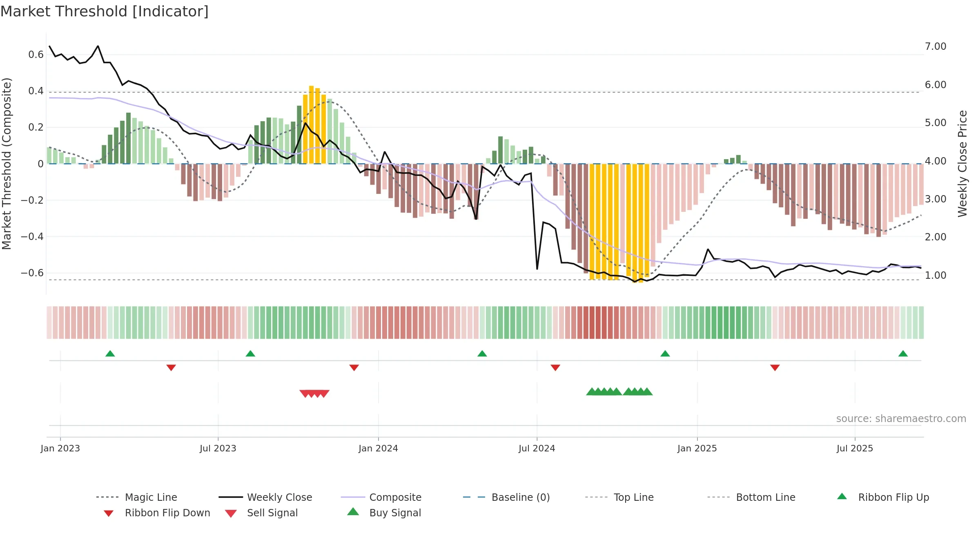Click the leftmost green buy signal triangle
This screenshot has height=551, width=980.
pyautogui.click(x=592, y=391)
